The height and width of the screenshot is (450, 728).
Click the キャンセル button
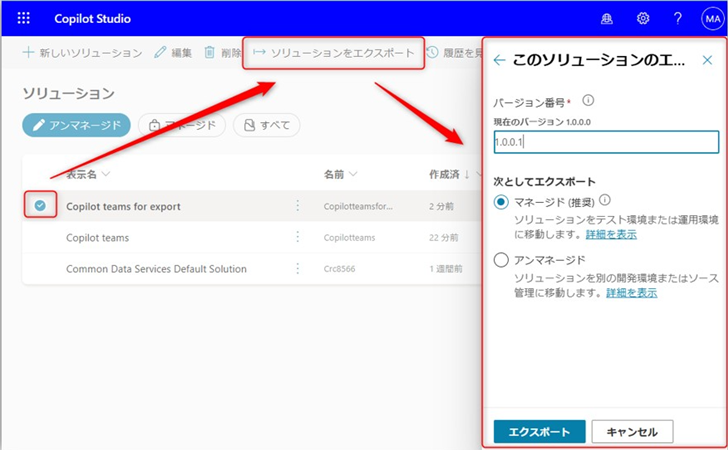click(x=632, y=432)
